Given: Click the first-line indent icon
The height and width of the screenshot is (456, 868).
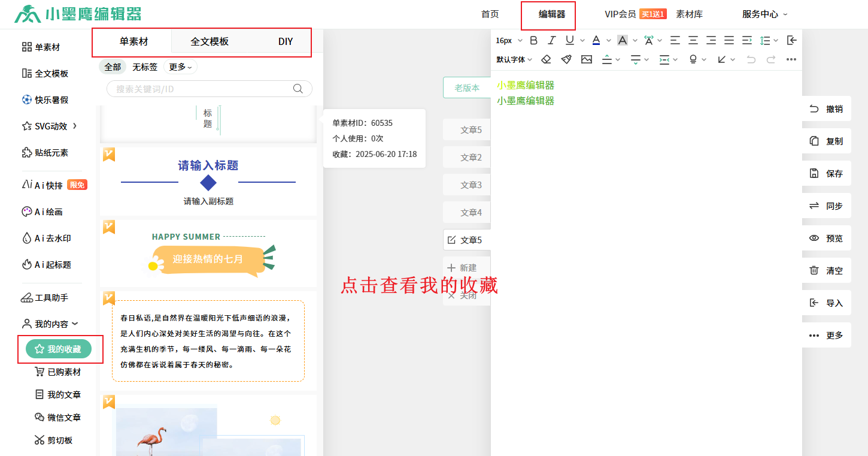Looking at the screenshot, I should click(x=747, y=40).
